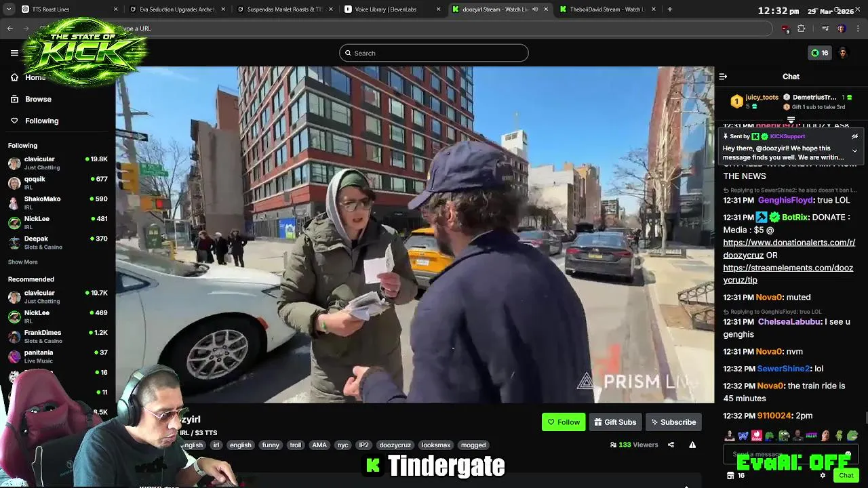868x488 pixels.
Task: Open the KICKs shop icon below chat
Action: click(x=730, y=476)
